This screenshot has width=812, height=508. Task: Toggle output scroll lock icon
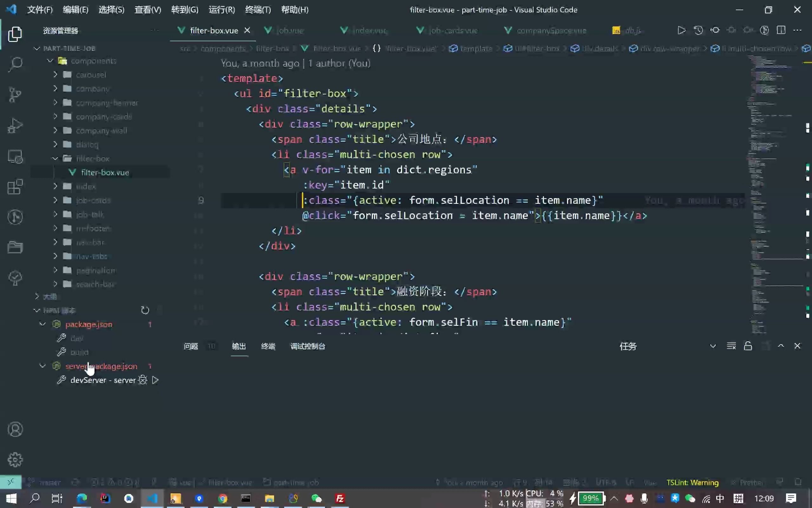748,346
